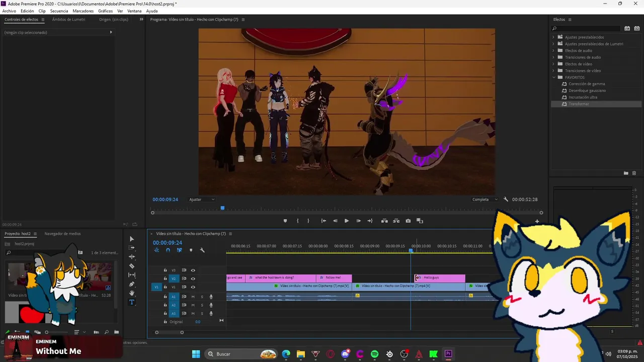Switch to the Navegador de medios tab
Viewport: 644px width, 362px height.
coord(62,234)
